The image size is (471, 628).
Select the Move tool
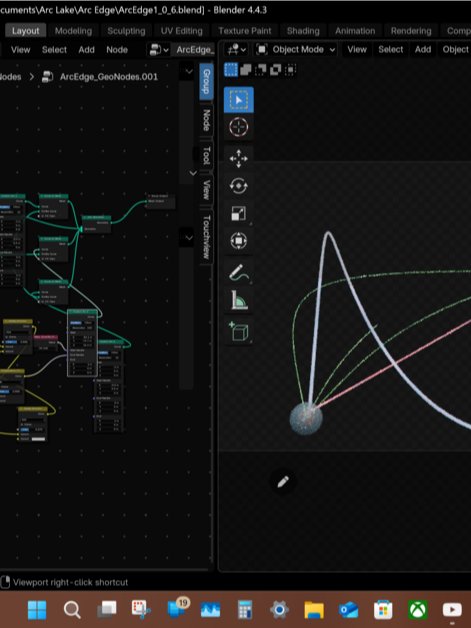[238, 159]
